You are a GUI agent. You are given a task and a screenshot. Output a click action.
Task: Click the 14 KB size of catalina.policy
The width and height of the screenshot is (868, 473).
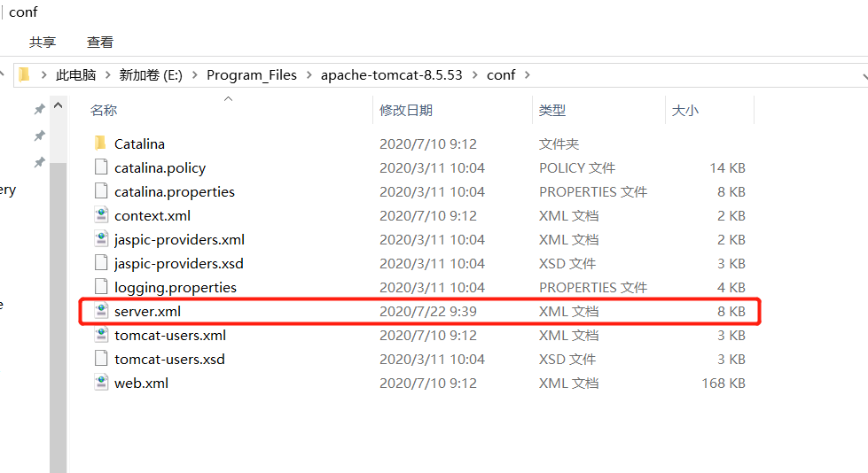coord(727,167)
